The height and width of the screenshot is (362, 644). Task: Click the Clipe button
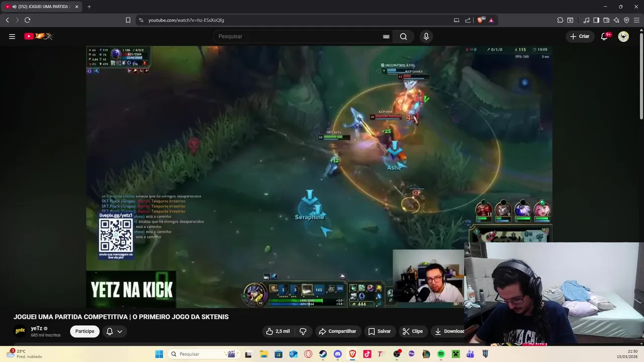point(413,331)
